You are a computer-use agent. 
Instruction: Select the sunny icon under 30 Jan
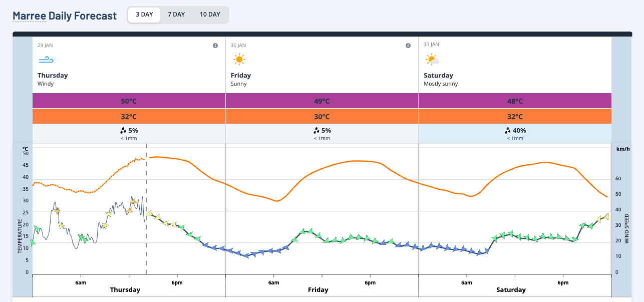[239, 59]
